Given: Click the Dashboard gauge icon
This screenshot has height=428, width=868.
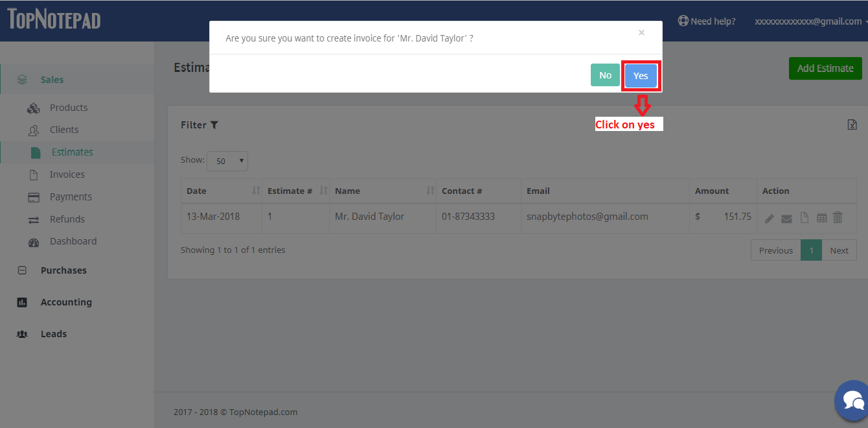Looking at the screenshot, I should coord(34,242).
